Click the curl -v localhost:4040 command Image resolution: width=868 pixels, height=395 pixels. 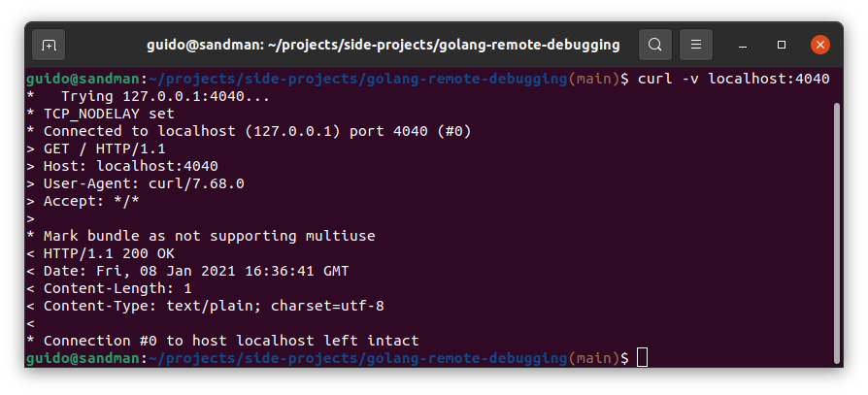pos(733,79)
